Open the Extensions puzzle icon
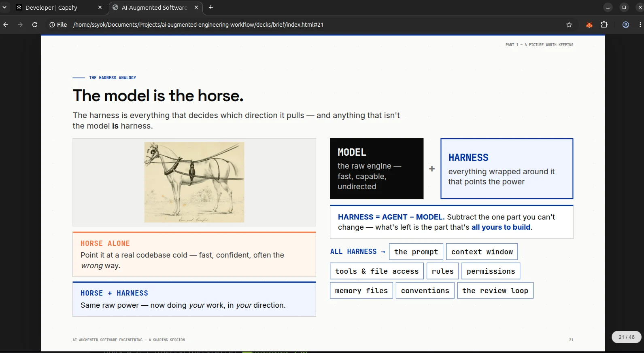The height and width of the screenshot is (353, 644). 604,25
